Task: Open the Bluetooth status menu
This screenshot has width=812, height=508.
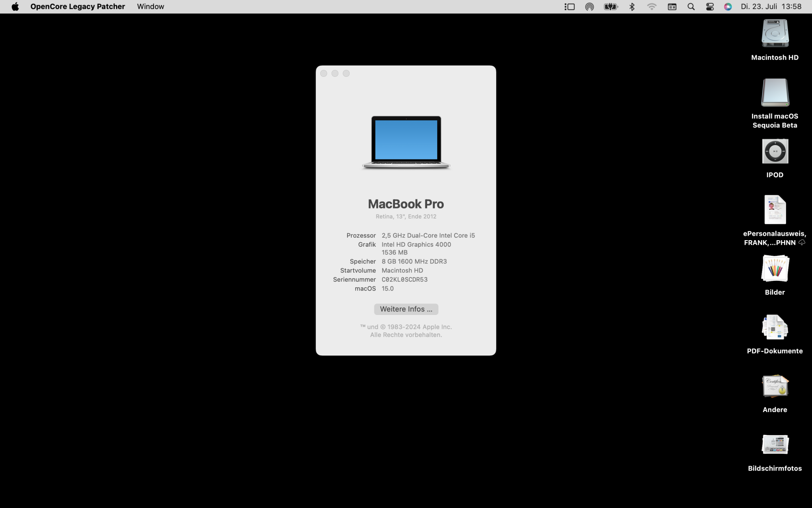Action: [x=632, y=7]
